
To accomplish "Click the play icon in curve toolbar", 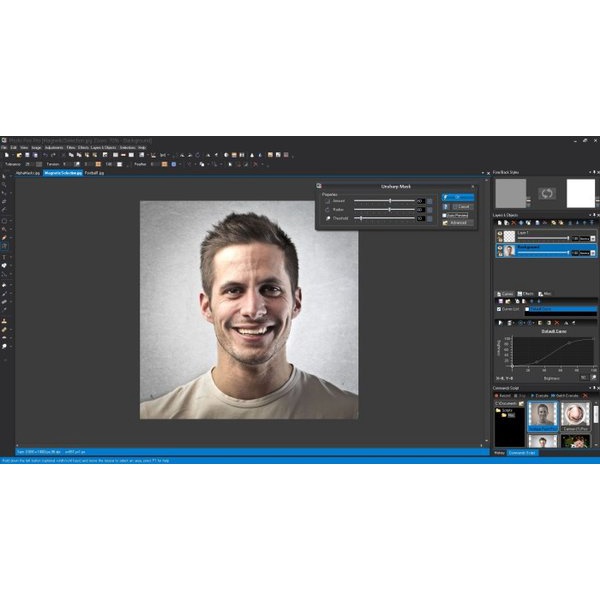I will 500,323.
